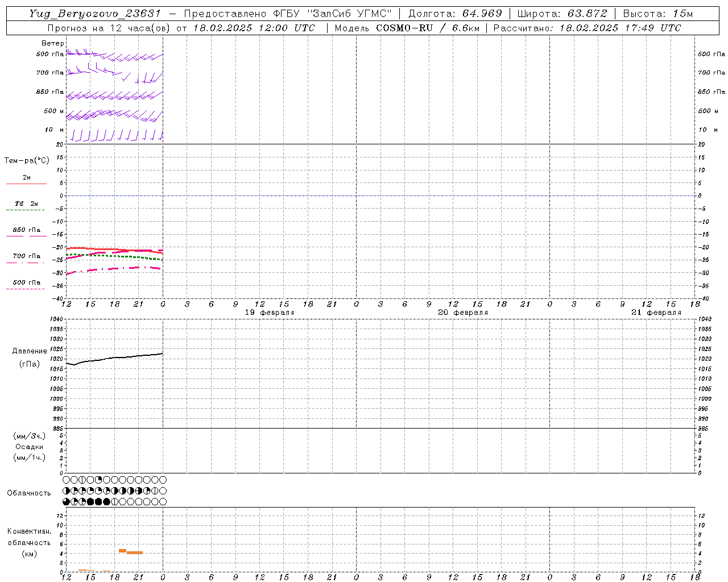Click the Конвективн. convective cloud label
Viewport: 728px width, 582px height.
coord(30,531)
